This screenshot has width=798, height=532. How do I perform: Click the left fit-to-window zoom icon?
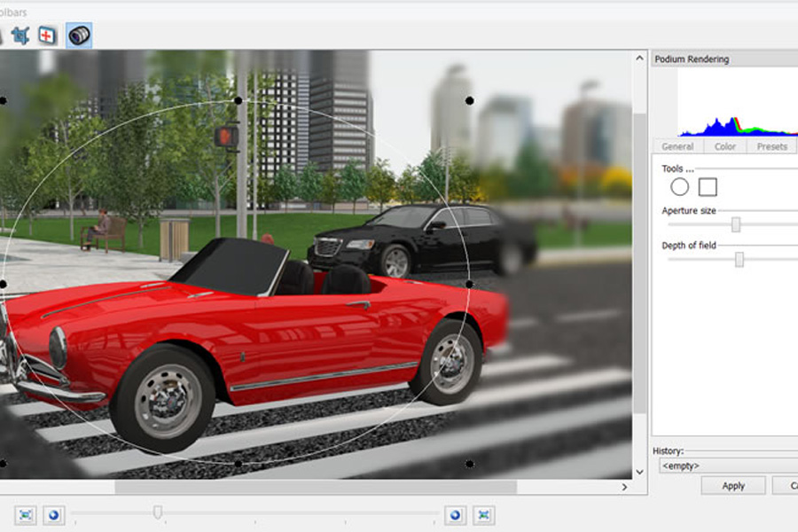tap(26, 515)
